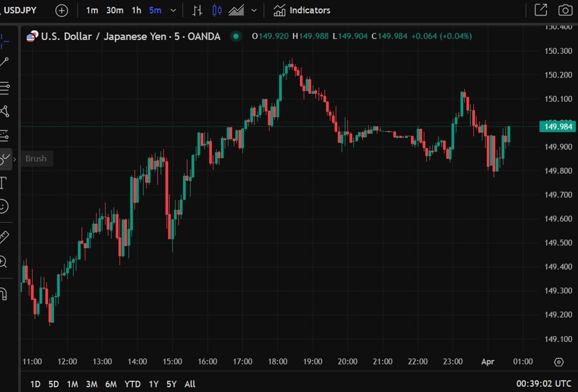Choose the Bars chart style icon
Image resolution: width=578 pixels, height=392 pixels.
coord(197,11)
